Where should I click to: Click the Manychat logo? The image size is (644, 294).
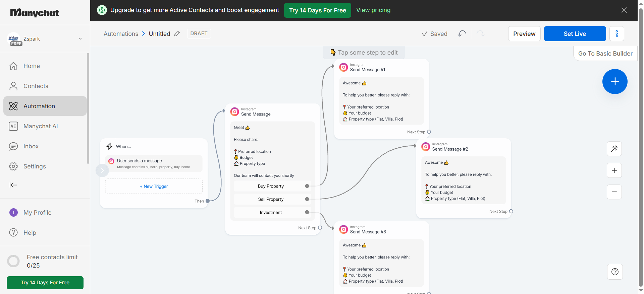(35, 13)
